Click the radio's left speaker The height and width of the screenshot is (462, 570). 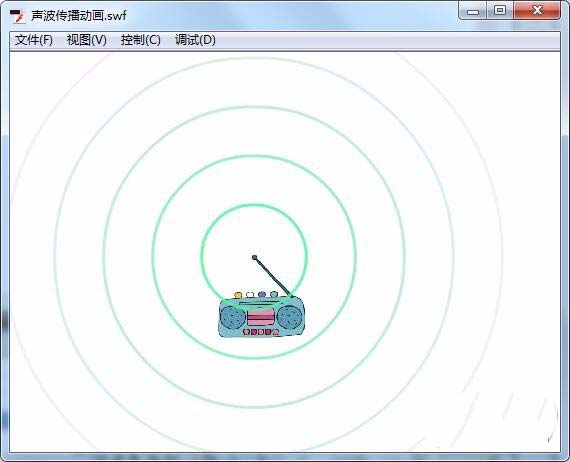[233, 317]
